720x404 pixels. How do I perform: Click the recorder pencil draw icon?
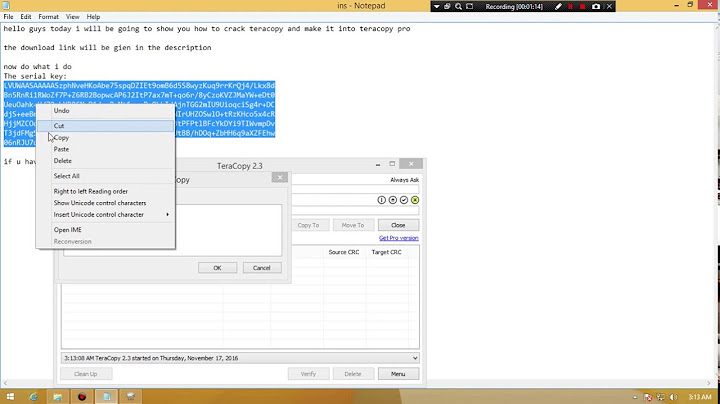coord(558,6)
